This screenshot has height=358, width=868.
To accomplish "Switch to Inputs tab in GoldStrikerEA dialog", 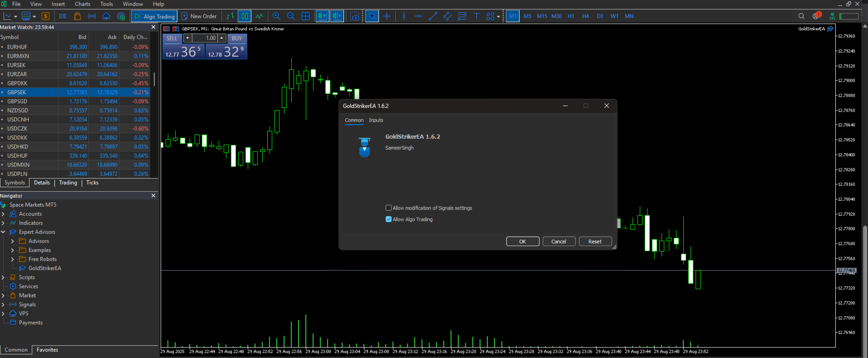I will (376, 120).
